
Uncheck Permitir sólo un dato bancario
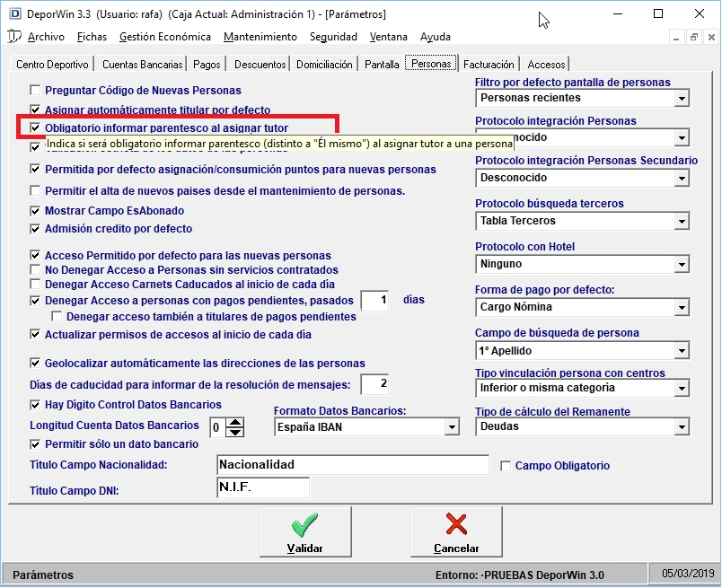[x=35, y=444]
